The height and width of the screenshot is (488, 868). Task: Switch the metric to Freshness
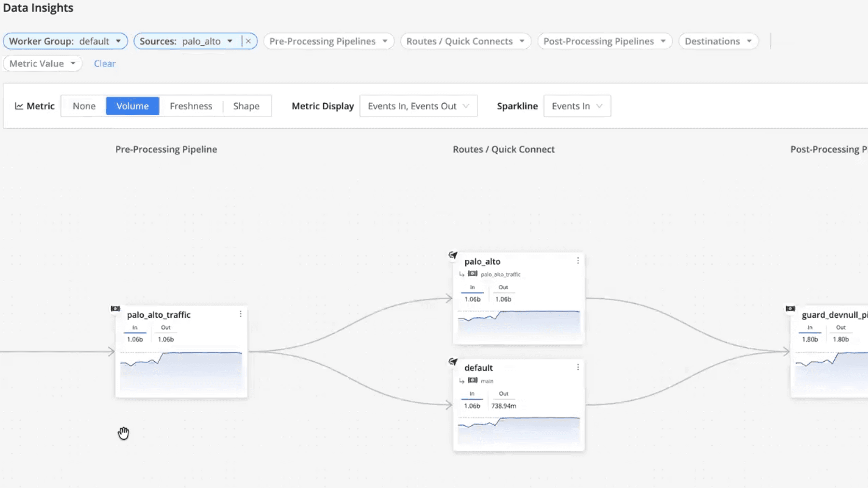click(191, 106)
